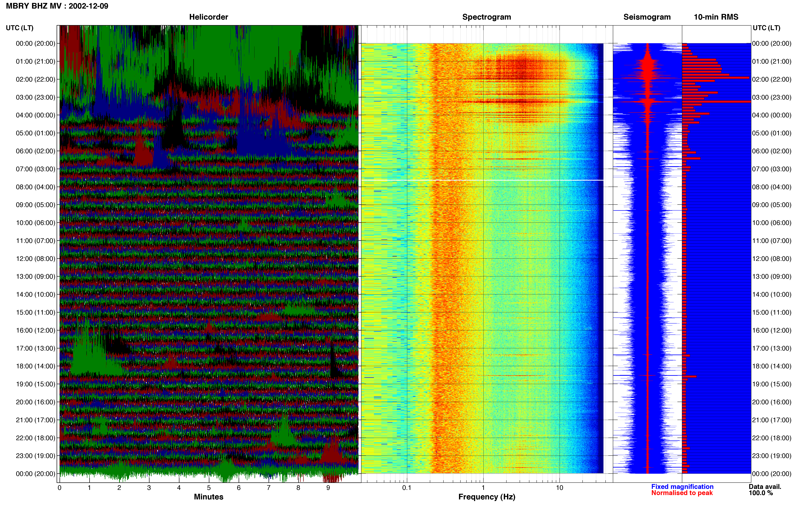Click right-axis time label '07:00 (03:00)'
Image resolution: width=812 pixels, height=508 pixels.
tap(772, 169)
